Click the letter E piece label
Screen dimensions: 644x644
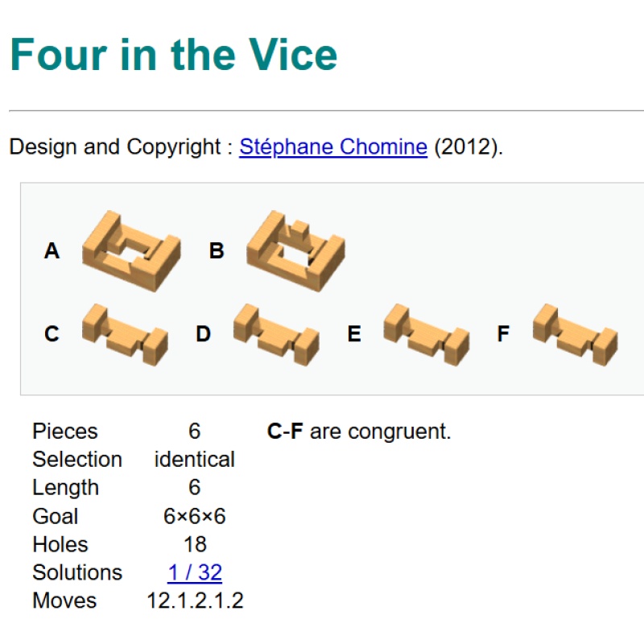tap(353, 334)
